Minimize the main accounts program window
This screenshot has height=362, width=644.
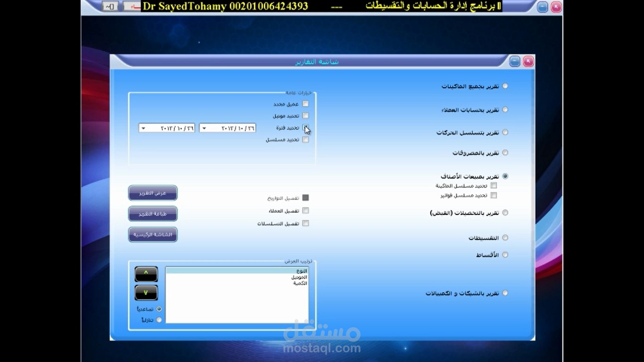pos(543,7)
